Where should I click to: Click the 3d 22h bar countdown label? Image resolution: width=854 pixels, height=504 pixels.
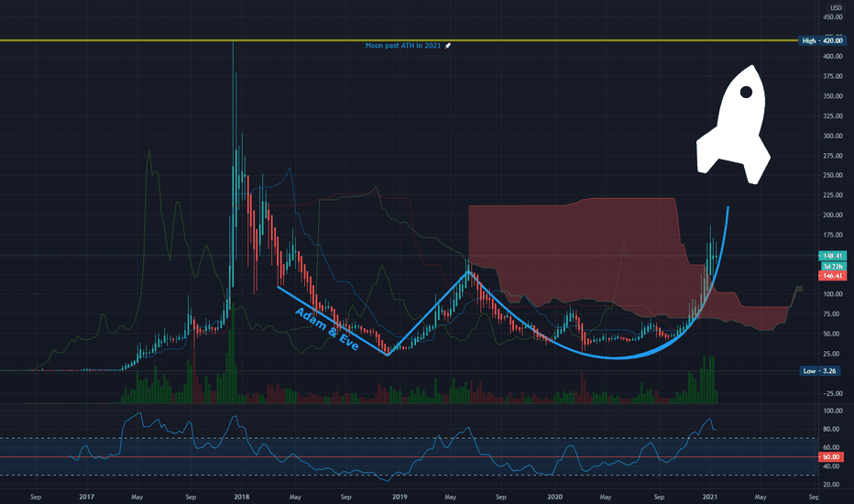pyautogui.click(x=832, y=266)
